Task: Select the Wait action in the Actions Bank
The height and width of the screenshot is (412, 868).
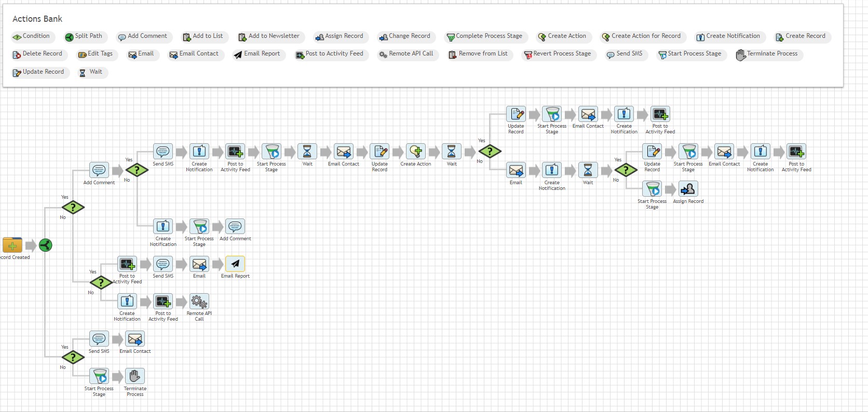Action: 91,72
